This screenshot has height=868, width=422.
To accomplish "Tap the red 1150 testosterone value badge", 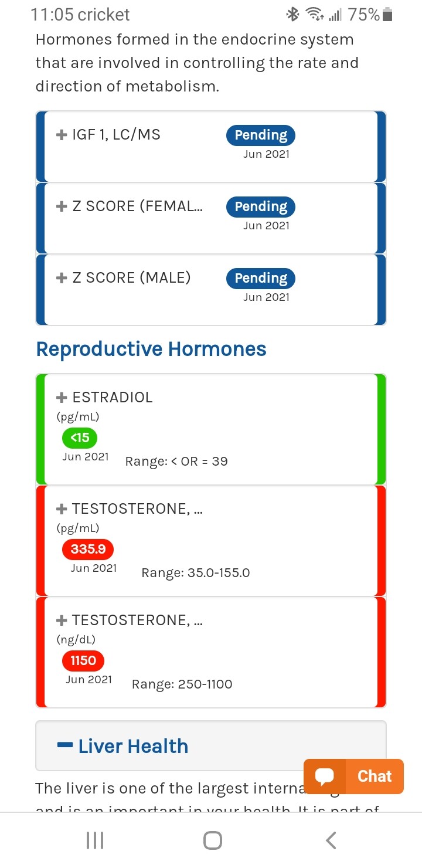I will point(83,661).
